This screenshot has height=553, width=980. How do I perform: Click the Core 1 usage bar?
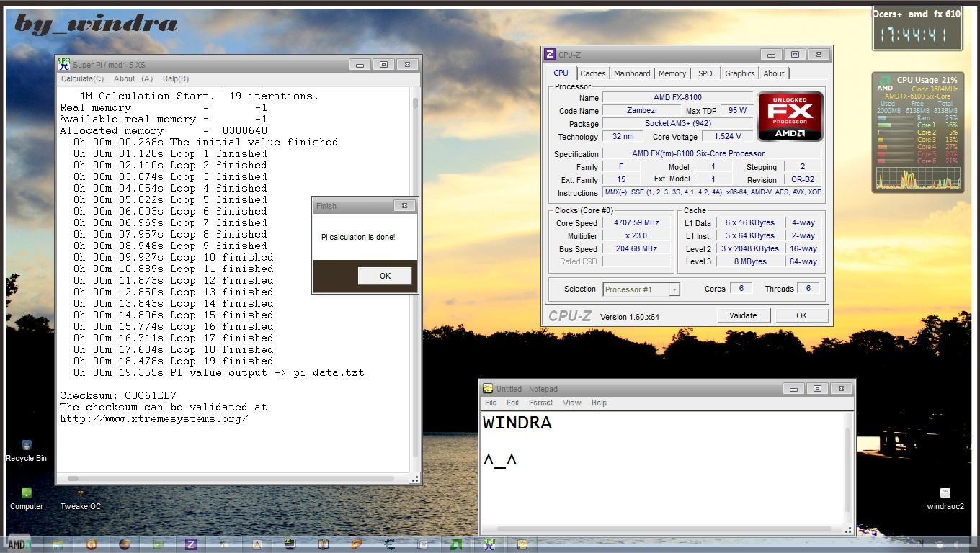click(x=895, y=125)
